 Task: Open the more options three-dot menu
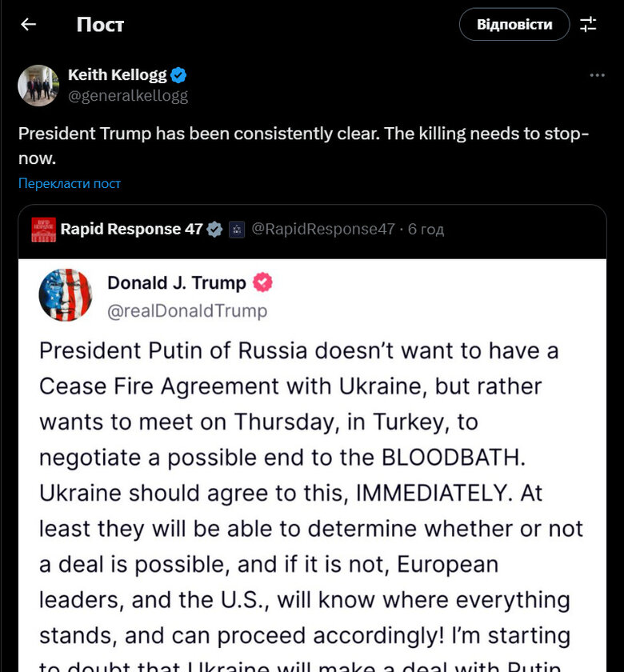(x=597, y=74)
